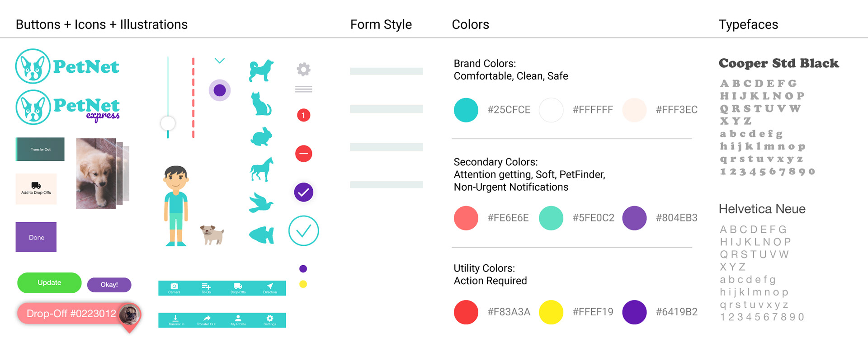The width and height of the screenshot is (868, 347).
Task: Click the gray hamburger lines icon
Action: click(x=304, y=89)
